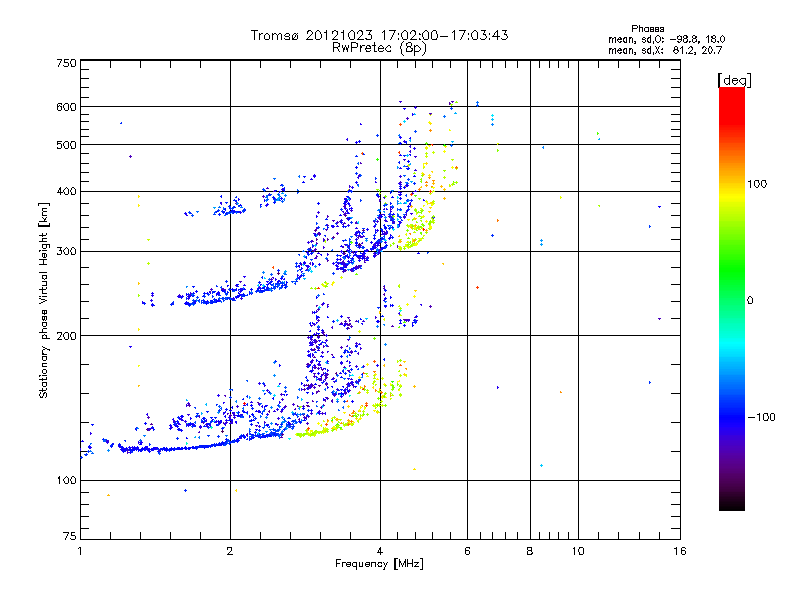
Task: Click the x-axis '16' tick label
Action: pos(680,551)
